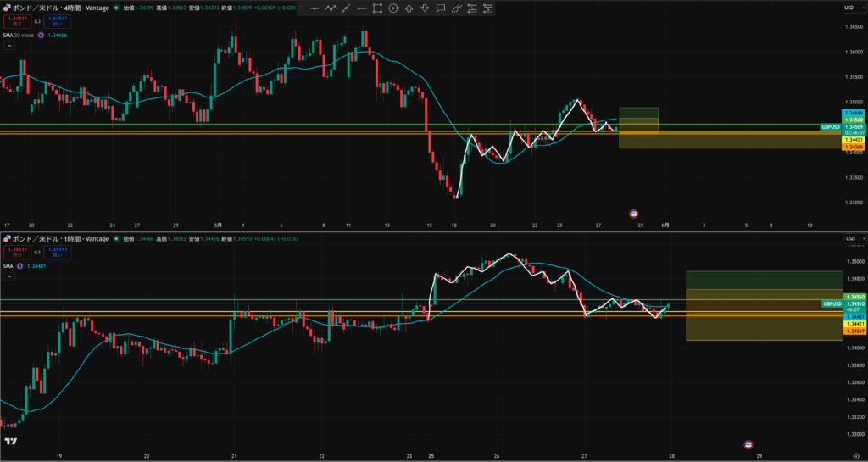Collapse the 1-hour chart indicator legend
The width and height of the screenshot is (868, 462).
click(9, 276)
